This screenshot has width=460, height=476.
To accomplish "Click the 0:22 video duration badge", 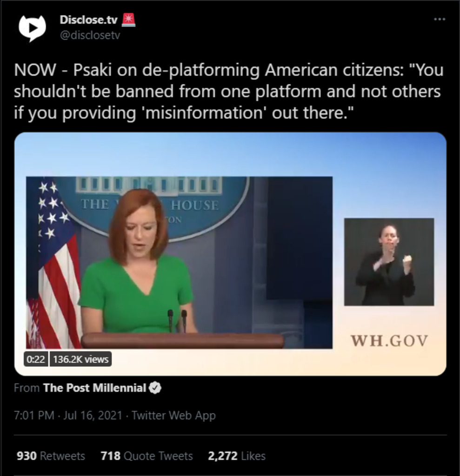I will point(36,359).
